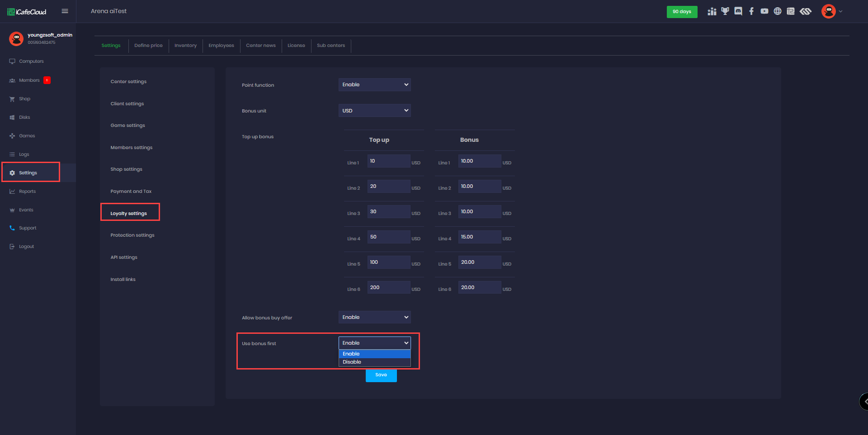868x435 pixels.
Task: Click the black collapse arrow at right edge
Action: click(865, 401)
